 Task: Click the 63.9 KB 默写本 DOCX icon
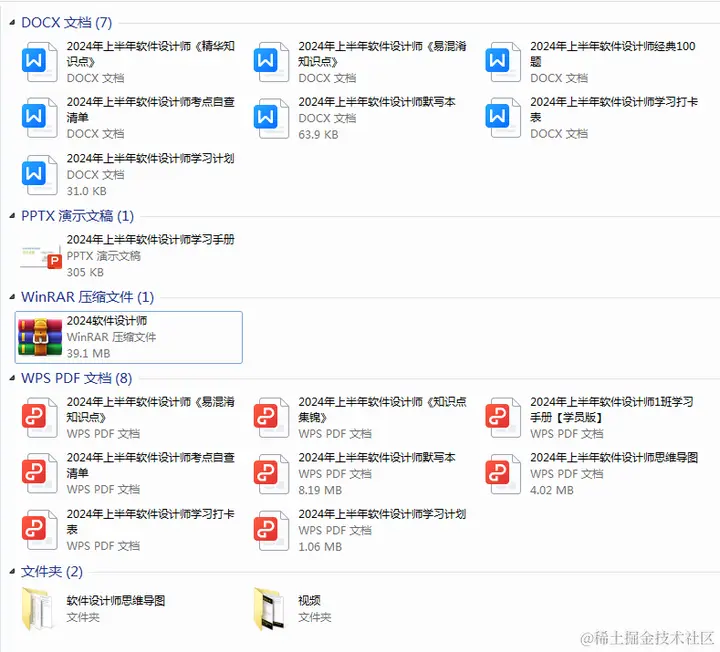[271, 118]
